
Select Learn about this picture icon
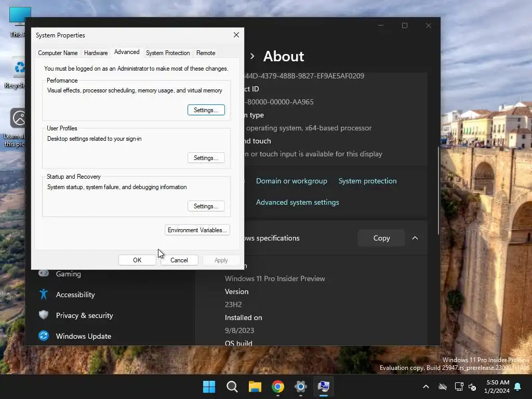(14, 127)
